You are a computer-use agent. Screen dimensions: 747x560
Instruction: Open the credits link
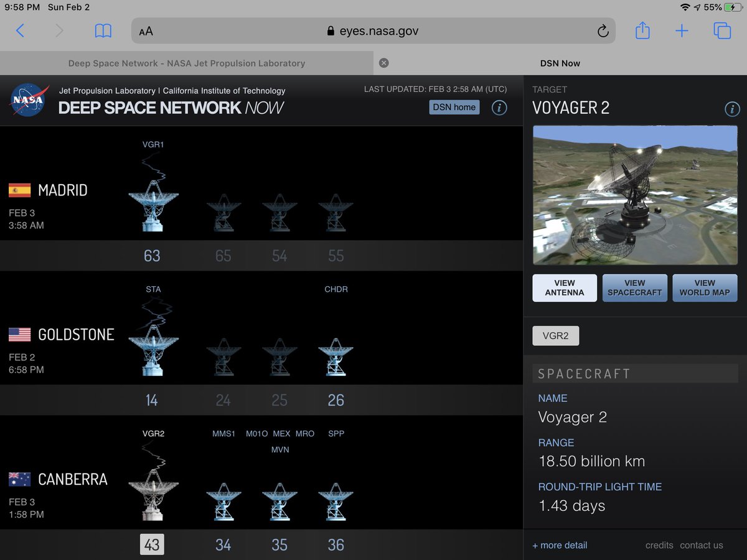pos(659,545)
